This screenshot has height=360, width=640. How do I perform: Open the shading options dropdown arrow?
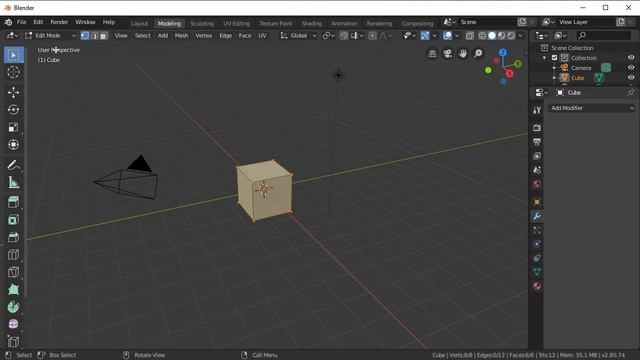520,36
